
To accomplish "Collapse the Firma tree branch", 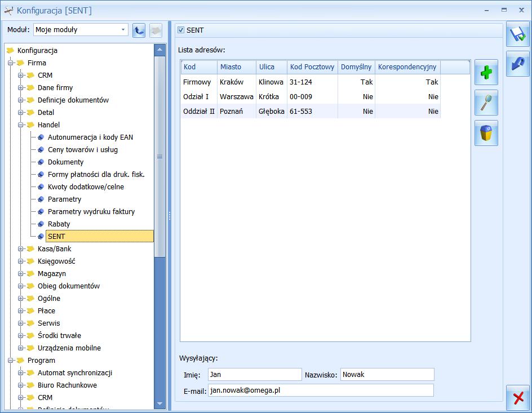I will [11, 63].
